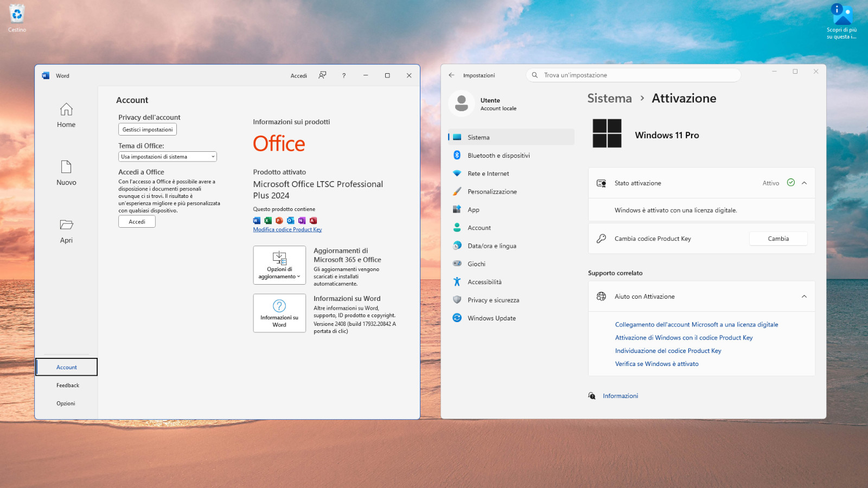Open Informazioni su Word button
Screen dimensions: 868x488
click(279, 313)
